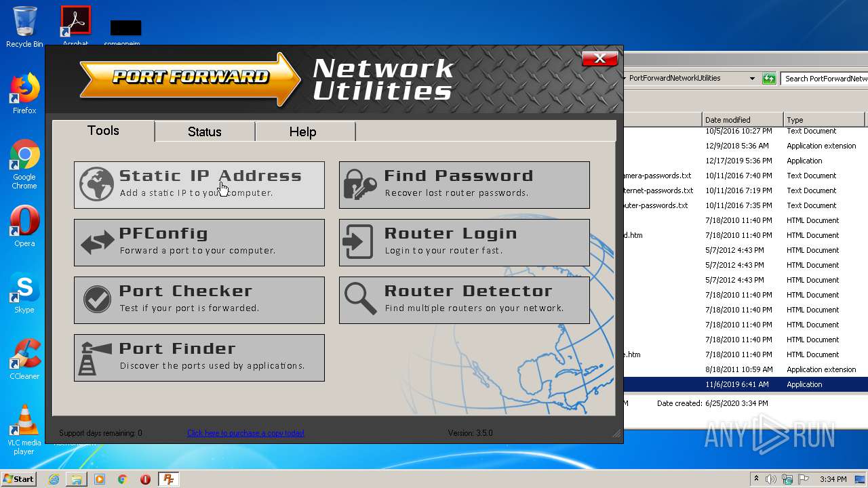Select the ternet-passwords.txt file row
The width and height of the screenshot is (868, 488).
click(x=746, y=190)
